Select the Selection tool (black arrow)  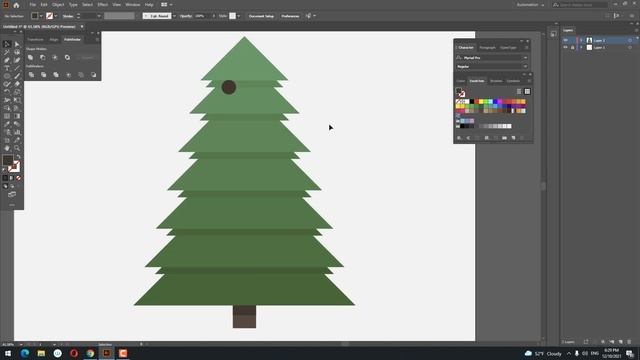7,44
